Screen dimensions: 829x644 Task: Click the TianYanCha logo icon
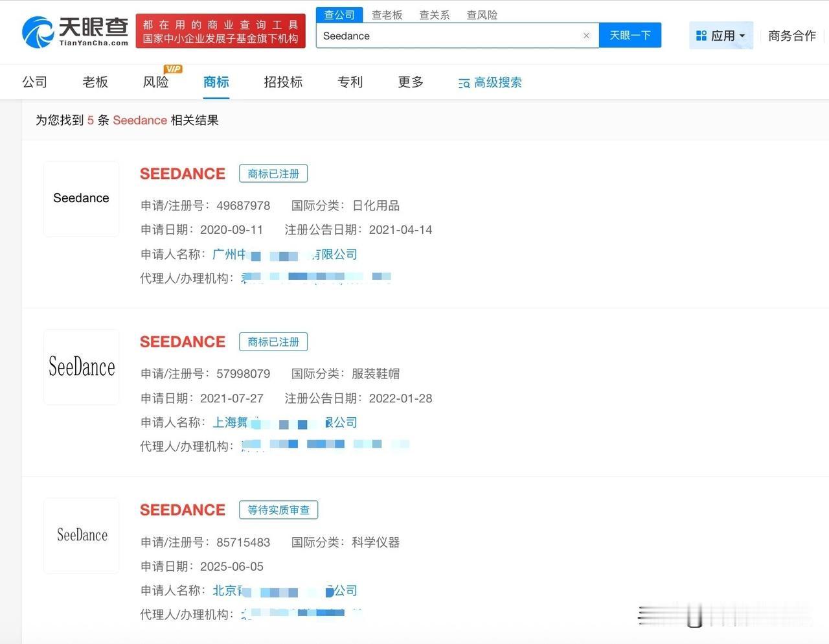pyautogui.click(x=39, y=32)
